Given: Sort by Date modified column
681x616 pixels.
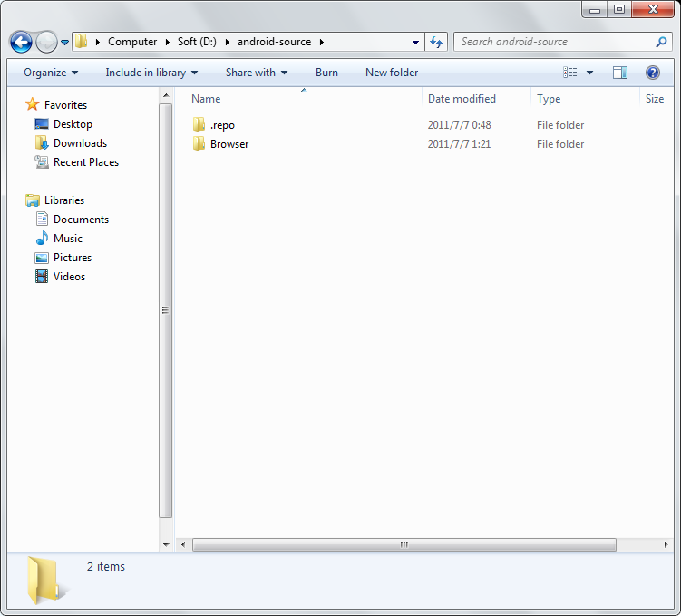Looking at the screenshot, I should 462,99.
